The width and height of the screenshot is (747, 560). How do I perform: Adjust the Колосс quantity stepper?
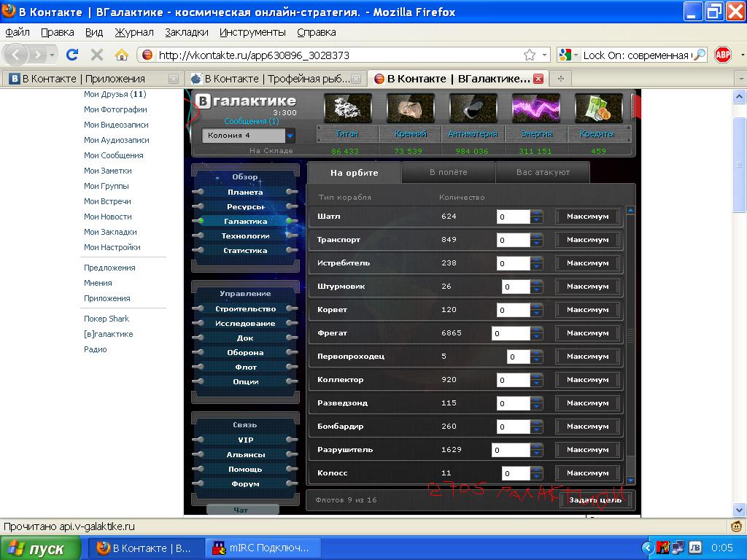536,473
